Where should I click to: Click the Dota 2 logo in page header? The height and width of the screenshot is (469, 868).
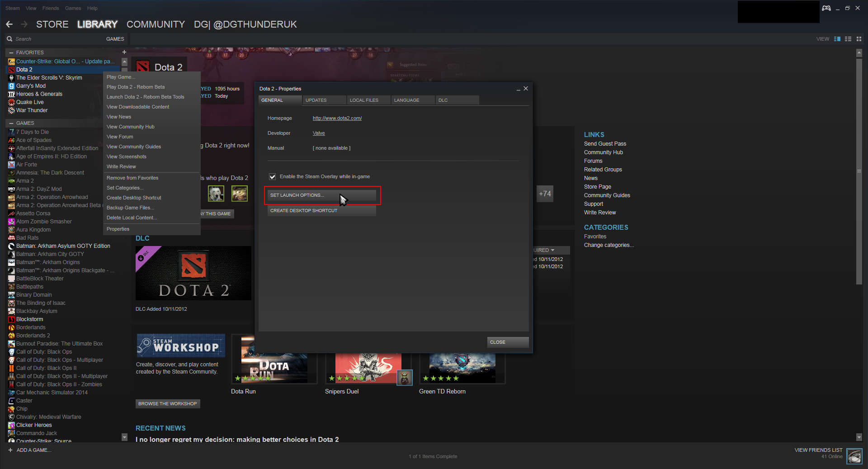click(143, 67)
